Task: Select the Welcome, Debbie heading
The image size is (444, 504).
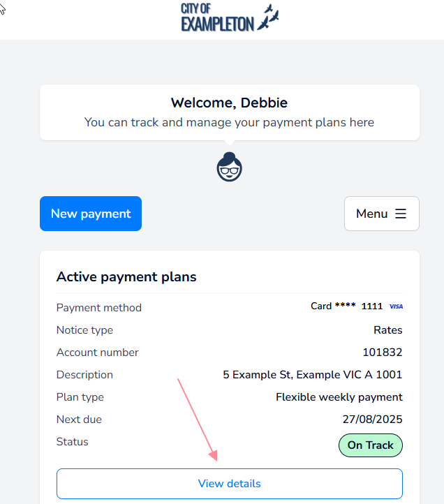Action: [229, 103]
